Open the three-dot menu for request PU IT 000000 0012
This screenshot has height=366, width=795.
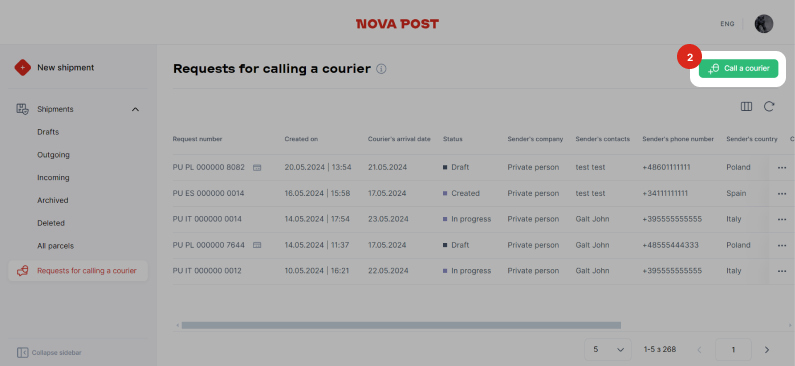782,271
